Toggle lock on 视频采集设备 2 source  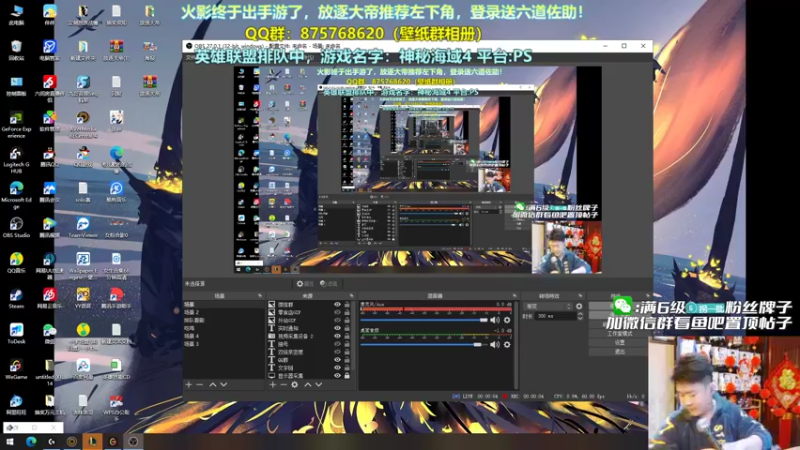click(x=347, y=336)
